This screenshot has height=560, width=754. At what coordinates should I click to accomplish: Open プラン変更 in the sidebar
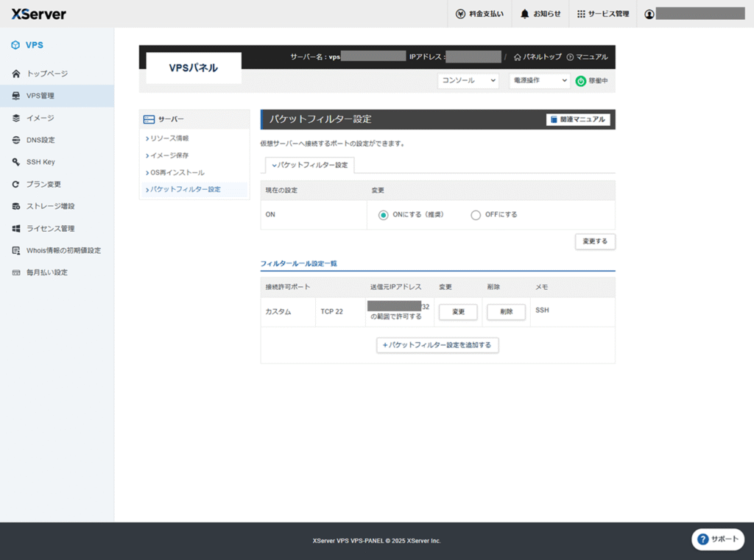43,184
